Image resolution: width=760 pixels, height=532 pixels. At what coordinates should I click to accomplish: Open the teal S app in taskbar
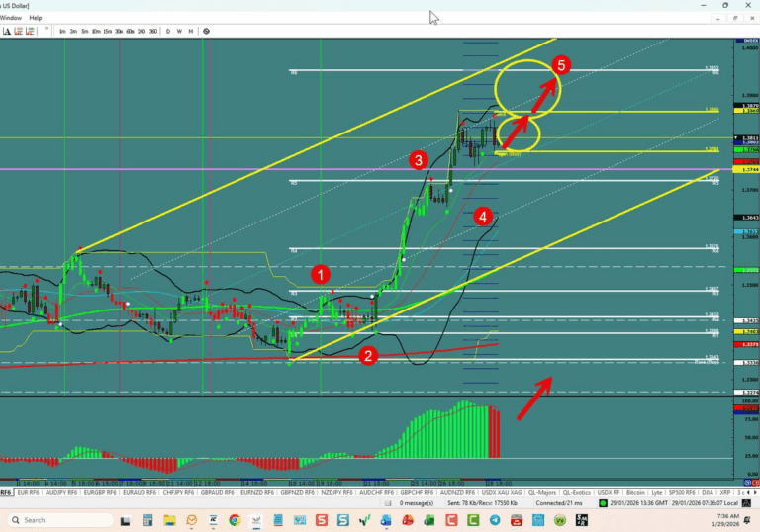(343, 520)
